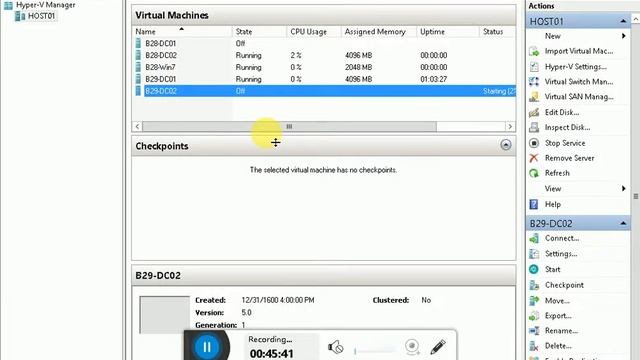Click the recorder audio level slider
Image resolution: width=640 pixels, height=360 pixels.
point(376,350)
